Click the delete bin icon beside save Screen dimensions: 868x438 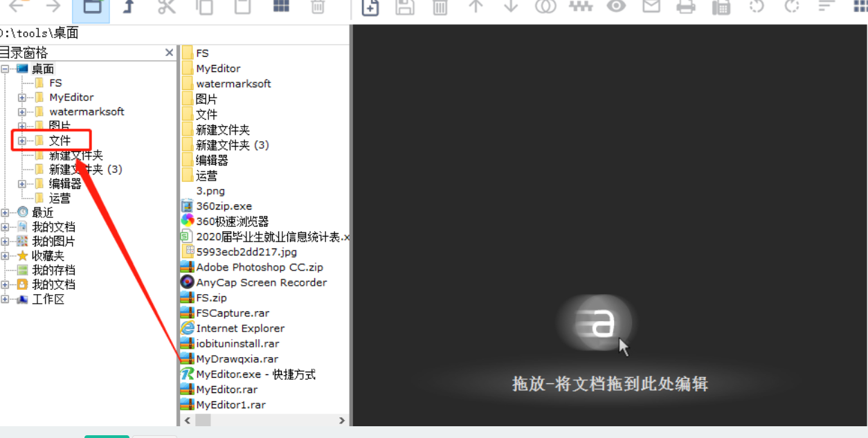click(x=440, y=6)
